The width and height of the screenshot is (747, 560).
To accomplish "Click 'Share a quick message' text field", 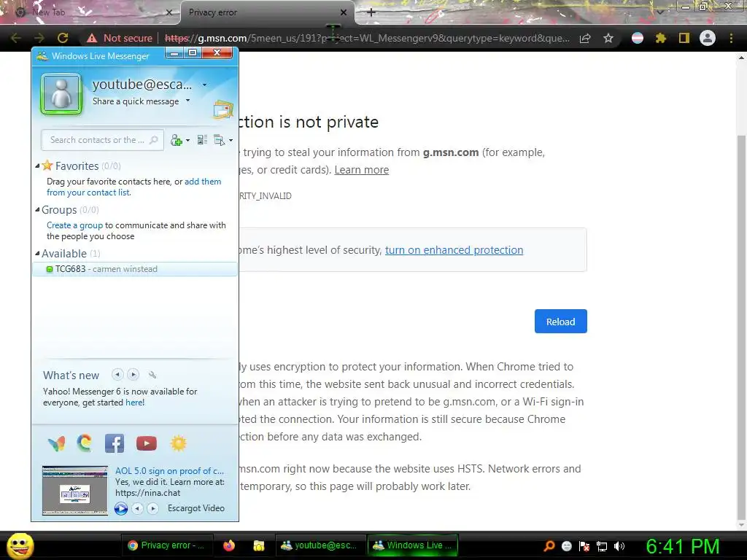I will [x=136, y=101].
